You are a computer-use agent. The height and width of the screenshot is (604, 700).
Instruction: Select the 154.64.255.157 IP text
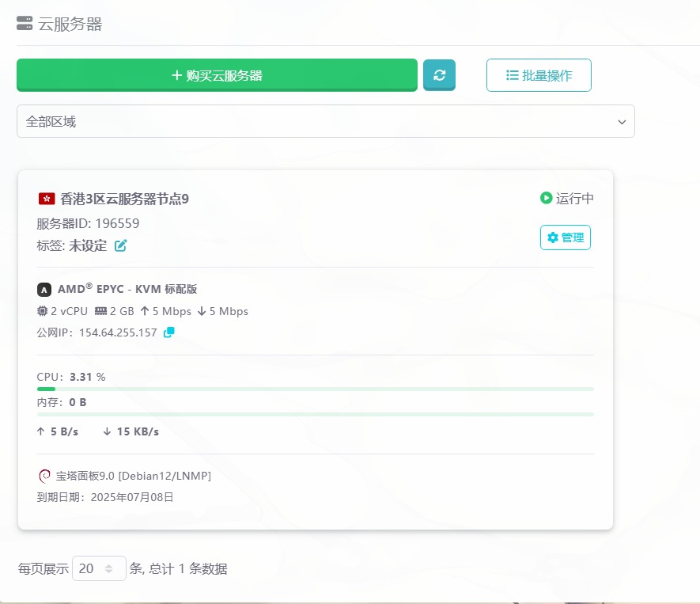(118, 332)
